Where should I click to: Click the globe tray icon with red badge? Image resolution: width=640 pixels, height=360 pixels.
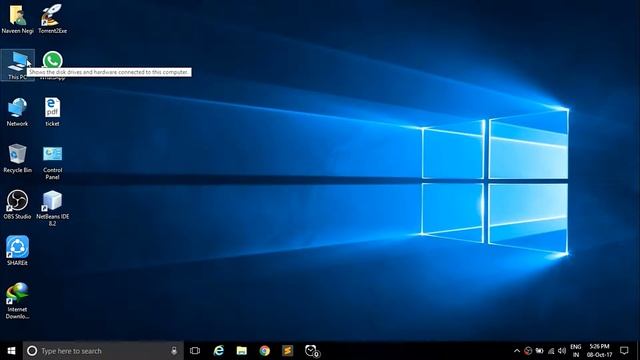click(x=528, y=351)
